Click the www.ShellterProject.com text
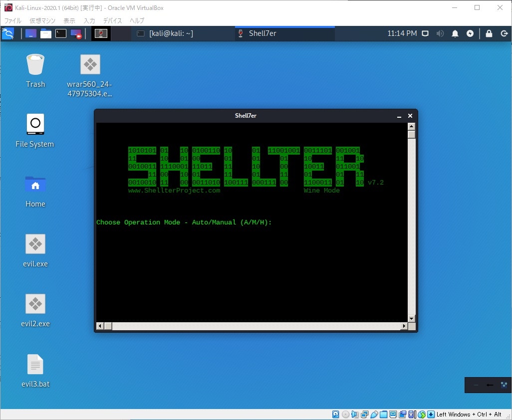Screen dimensions: 512x420 tap(174, 191)
